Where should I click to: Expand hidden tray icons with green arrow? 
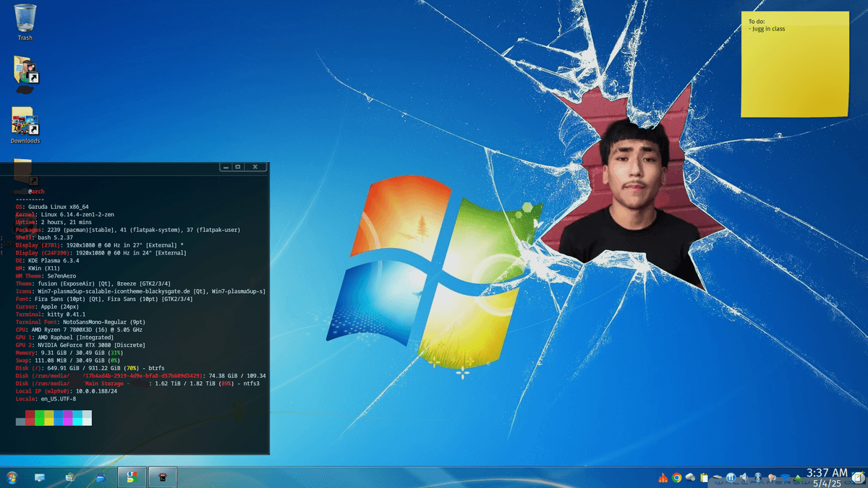[797, 477]
